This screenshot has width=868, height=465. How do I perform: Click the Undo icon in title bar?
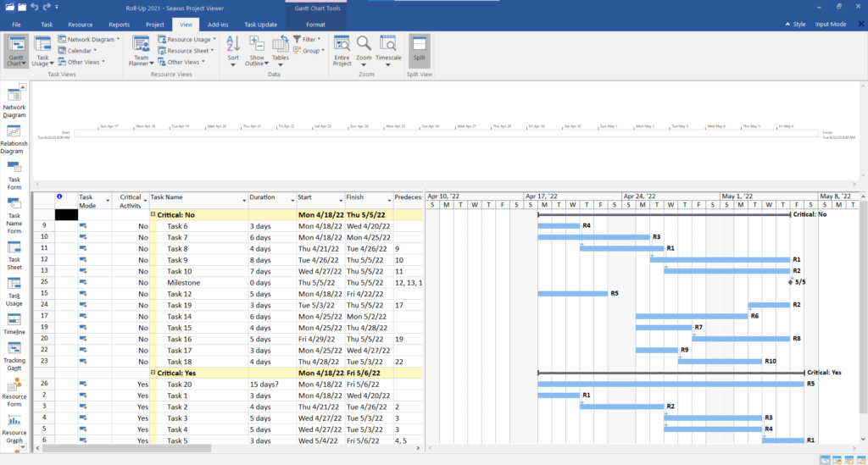coord(34,7)
